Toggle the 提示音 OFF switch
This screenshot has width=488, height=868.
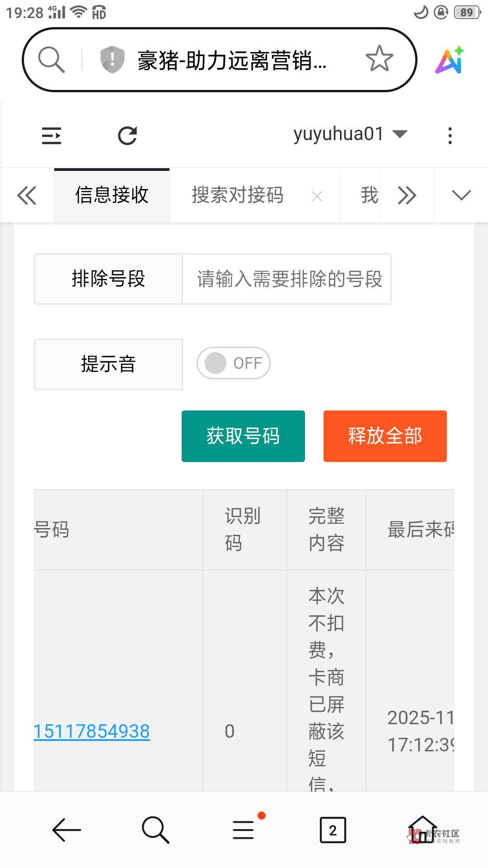pyautogui.click(x=233, y=363)
